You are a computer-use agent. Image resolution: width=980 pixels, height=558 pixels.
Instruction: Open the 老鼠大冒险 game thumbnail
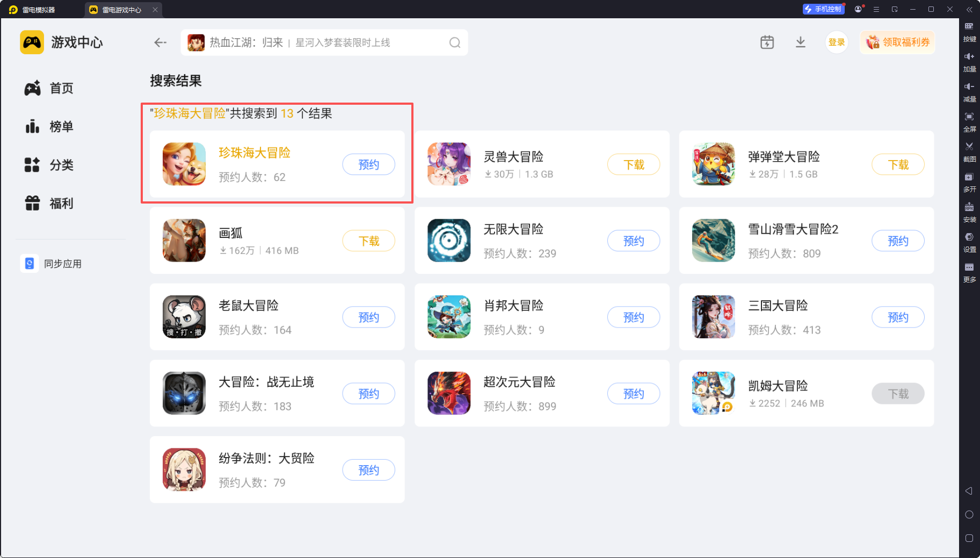184,317
